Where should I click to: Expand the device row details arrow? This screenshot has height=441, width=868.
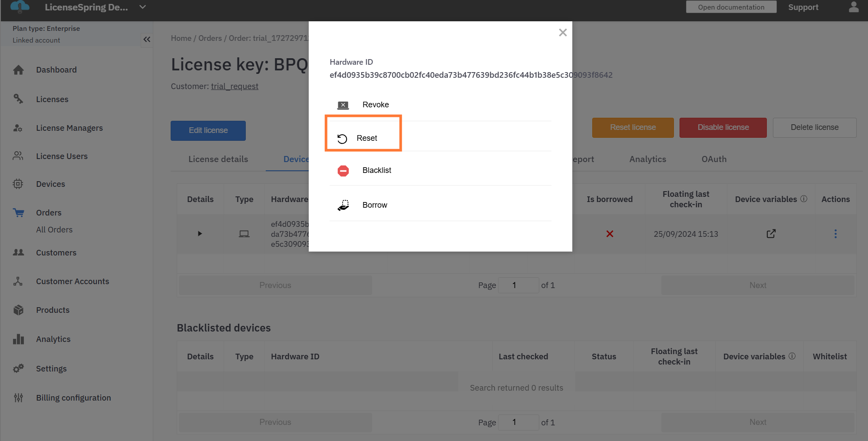[x=200, y=234]
